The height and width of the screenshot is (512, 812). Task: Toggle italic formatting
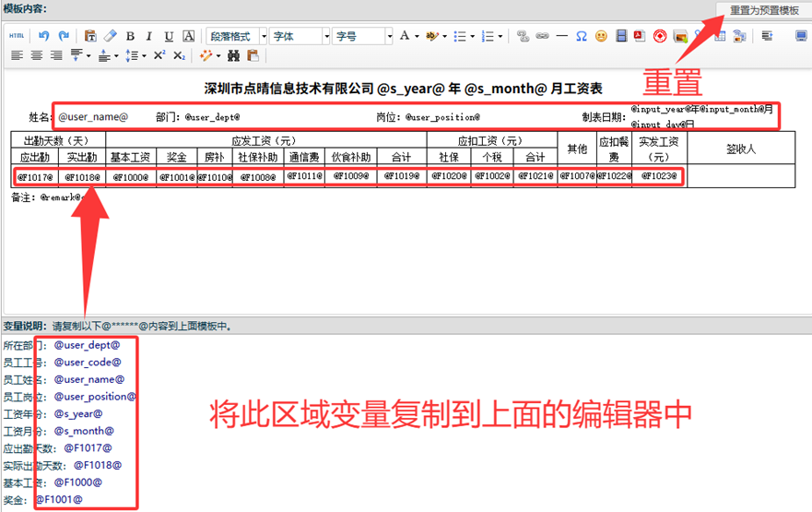tap(149, 36)
